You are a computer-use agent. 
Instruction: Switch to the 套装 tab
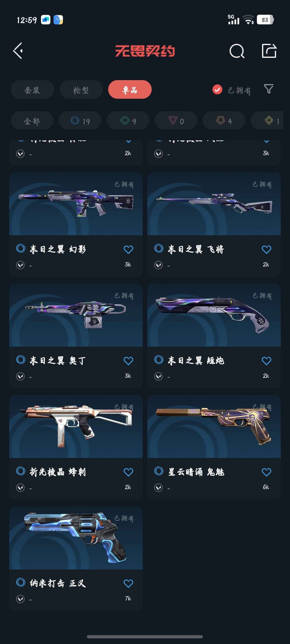coord(32,90)
